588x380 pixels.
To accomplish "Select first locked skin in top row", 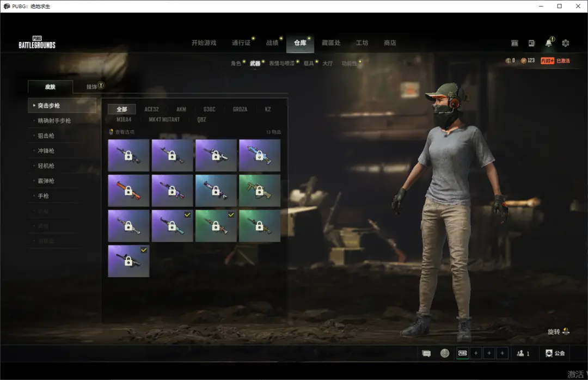I will [x=128, y=155].
